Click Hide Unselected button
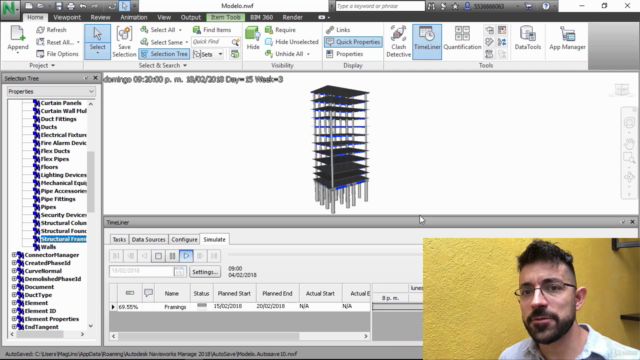This screenshot has width=640, height=360. click(292, 42)
